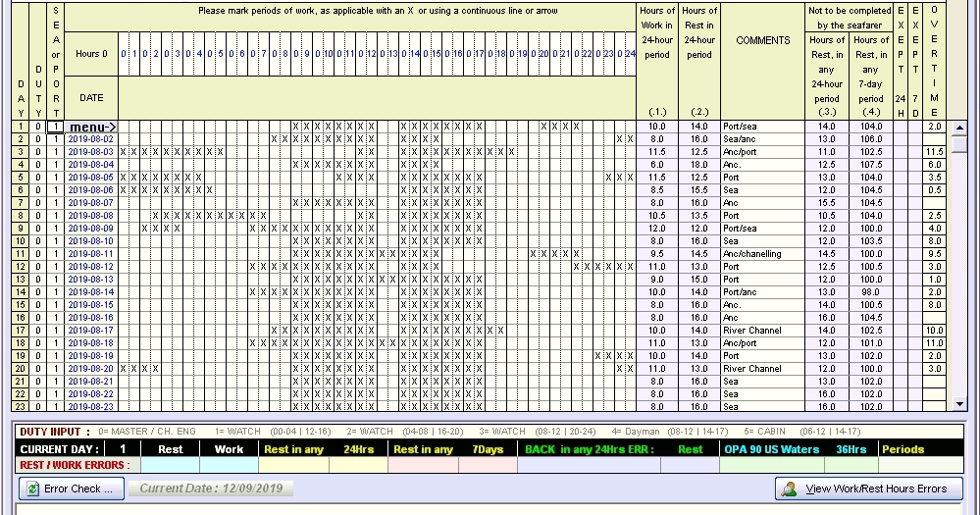Click the current day value field

point(123,448)
